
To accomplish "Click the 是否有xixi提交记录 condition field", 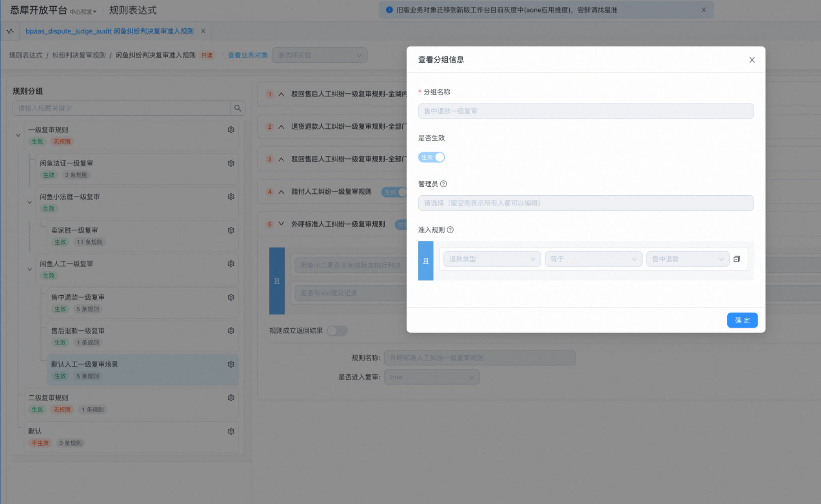I will 350,293.
